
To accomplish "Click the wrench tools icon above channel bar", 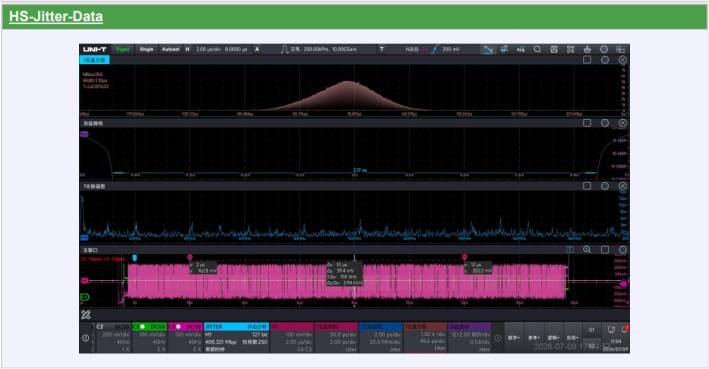I will tap(86, 315).
